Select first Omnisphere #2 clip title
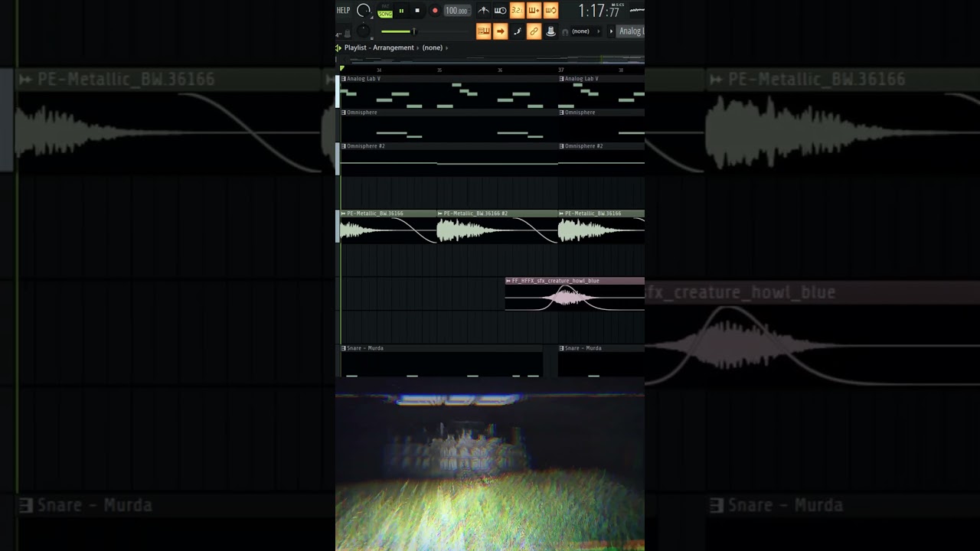980x551 pixels. point(366,146)
